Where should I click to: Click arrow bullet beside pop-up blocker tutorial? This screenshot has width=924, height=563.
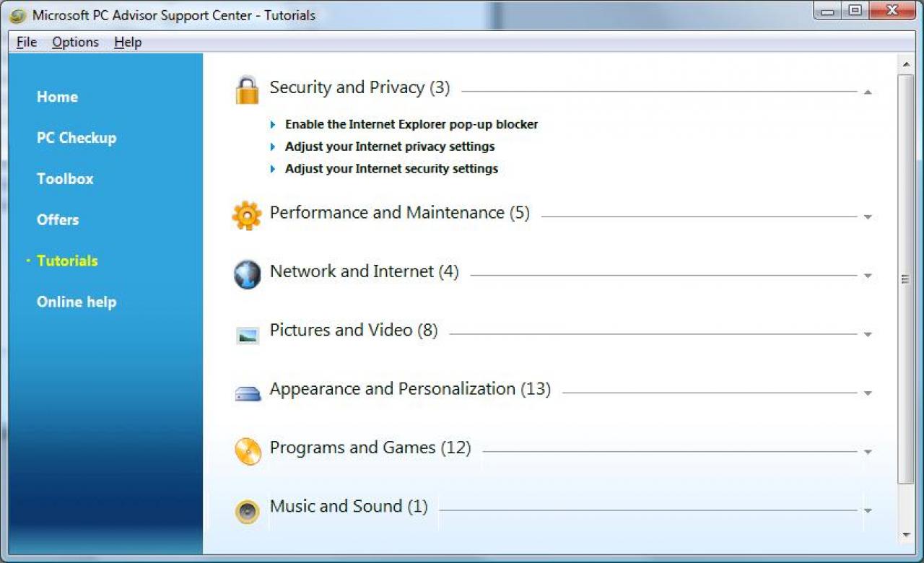click(x=273, y=124)
